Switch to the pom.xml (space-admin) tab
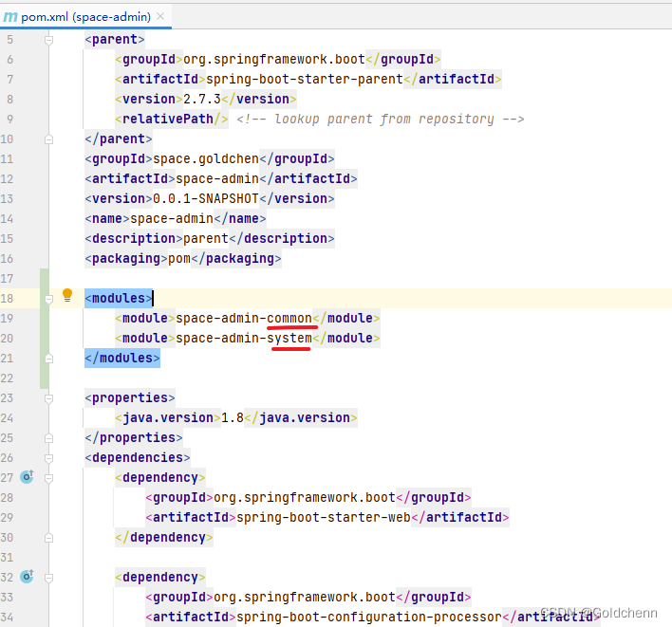 pos(85,17)
